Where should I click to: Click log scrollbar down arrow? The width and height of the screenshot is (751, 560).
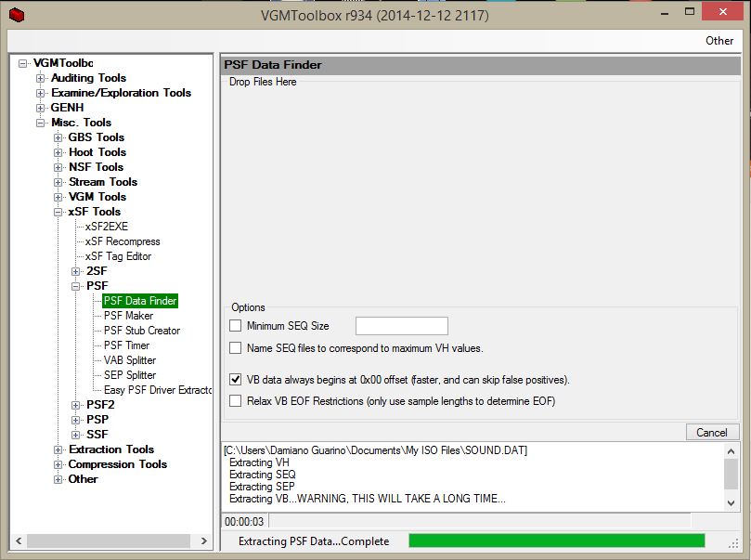[731, 503]
